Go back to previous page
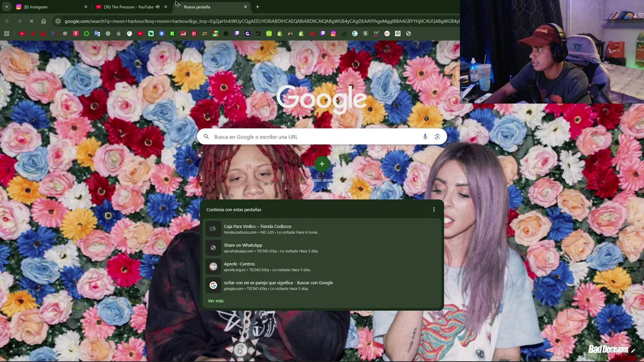The width and height of the screenshot is (644, 362). point(7,21)
